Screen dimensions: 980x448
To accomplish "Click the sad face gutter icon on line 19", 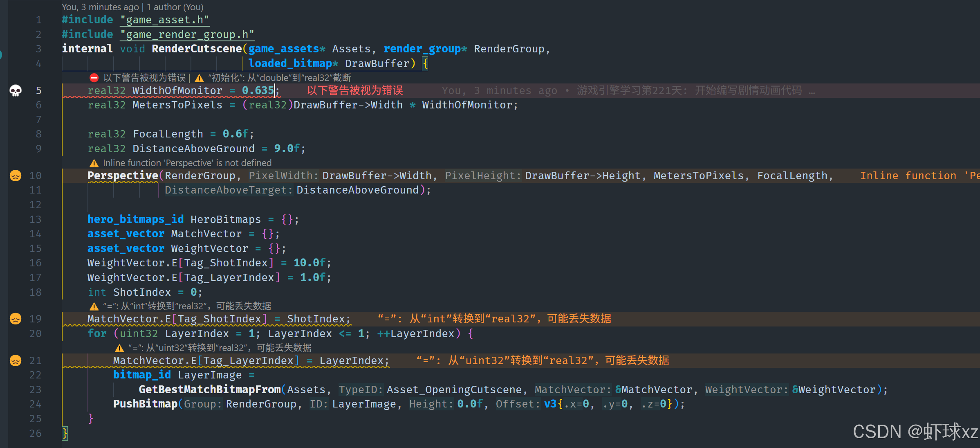I will [16, 319].
